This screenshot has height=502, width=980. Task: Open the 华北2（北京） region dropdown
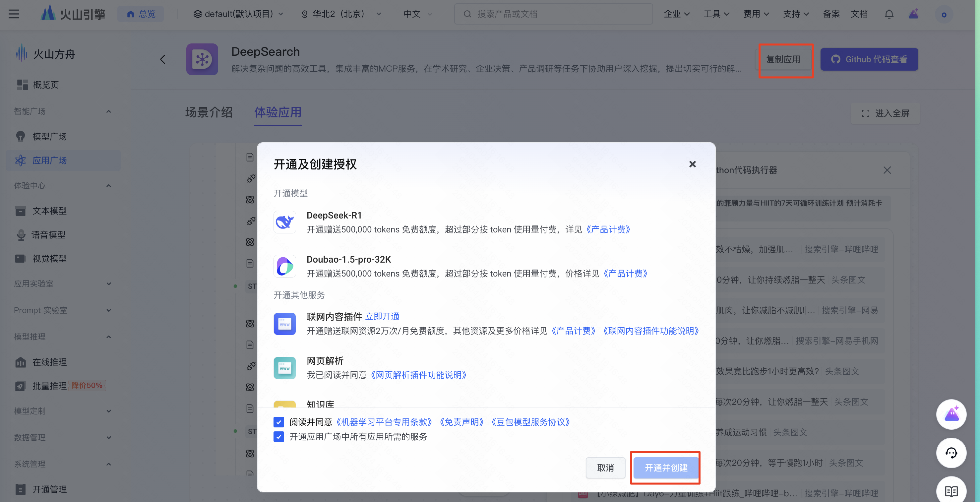(x=341, y=14)
